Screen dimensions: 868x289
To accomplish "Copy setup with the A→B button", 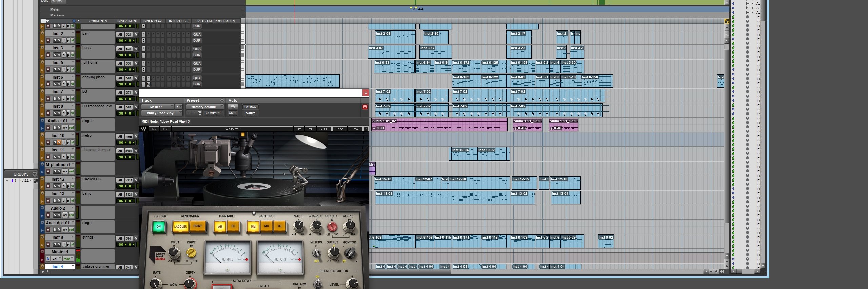I will tap(324, 129).
